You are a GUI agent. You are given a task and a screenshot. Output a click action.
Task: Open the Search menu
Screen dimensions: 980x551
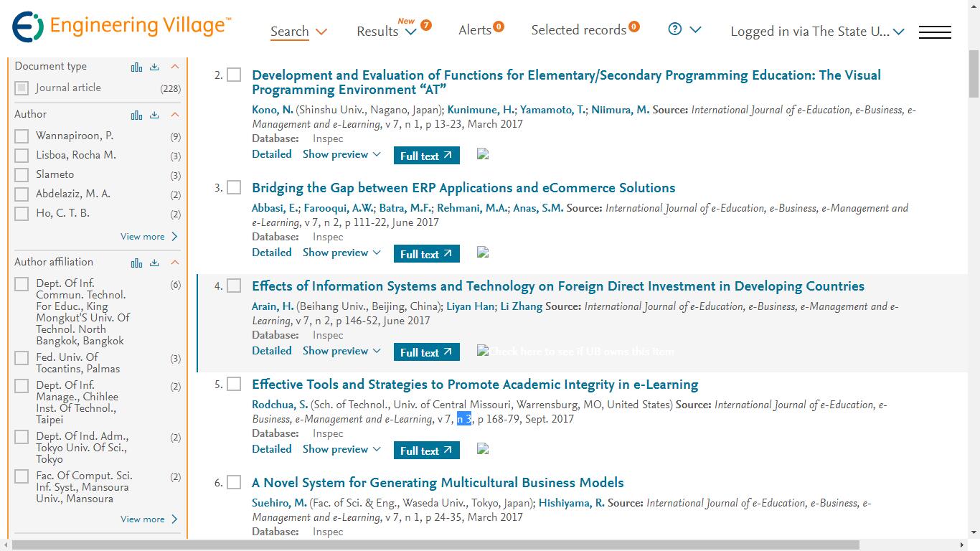pyautogui.click(x=298, y=32)
